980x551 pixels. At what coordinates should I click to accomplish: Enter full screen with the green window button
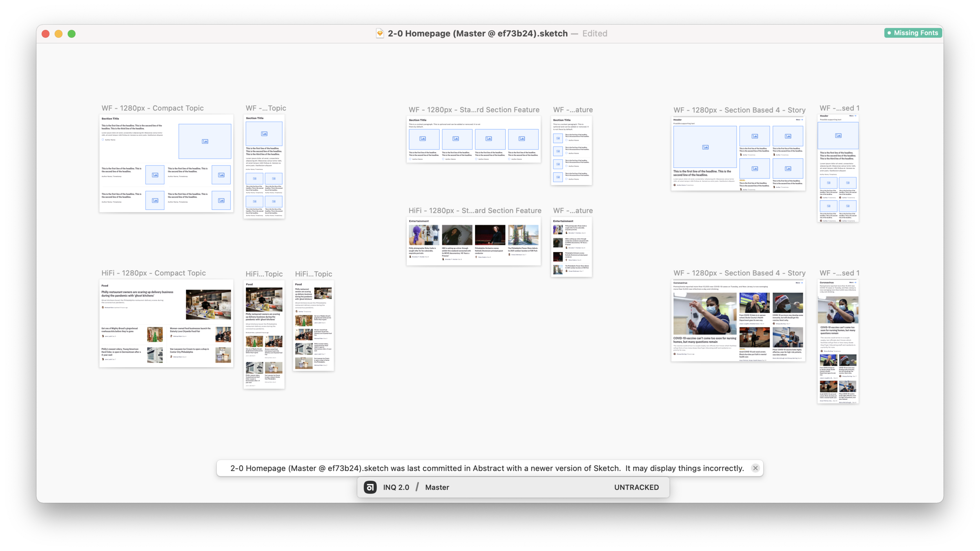tap(71, 34)
